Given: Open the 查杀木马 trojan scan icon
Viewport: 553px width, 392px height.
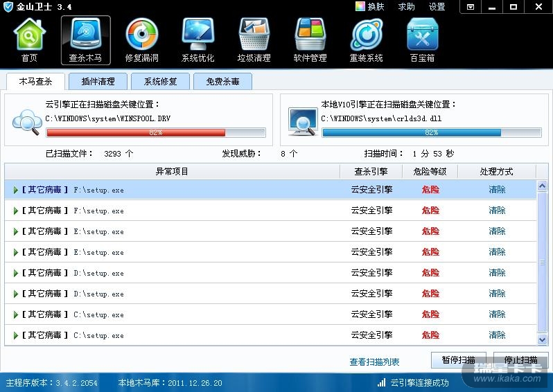Looking at the screenshot, I should 86,40.
